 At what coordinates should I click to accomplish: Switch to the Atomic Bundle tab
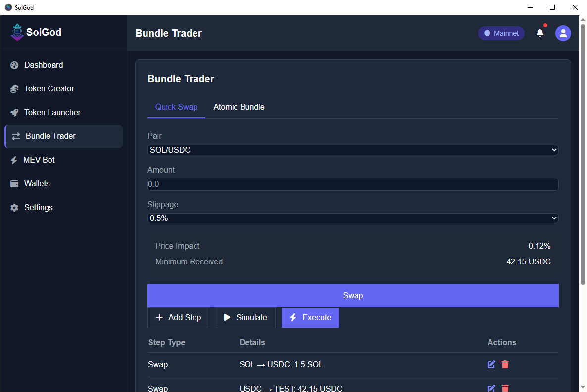[x=239, y=107]
